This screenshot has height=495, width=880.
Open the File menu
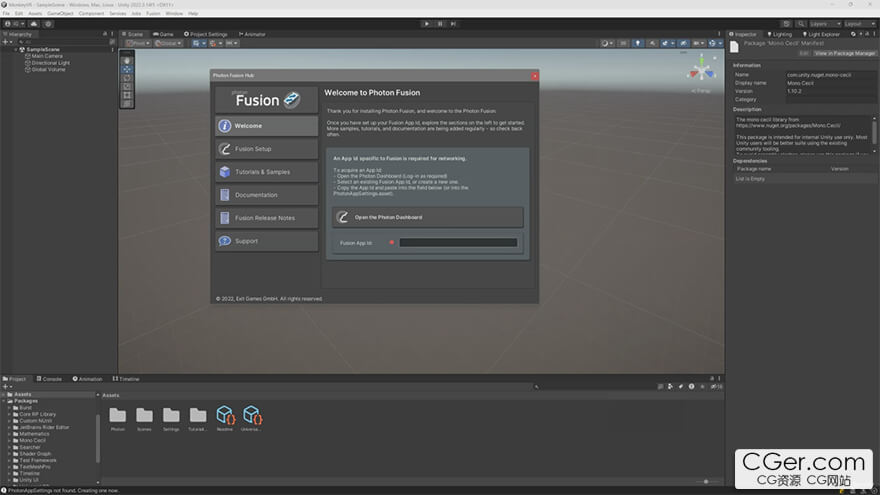(6, 13)
